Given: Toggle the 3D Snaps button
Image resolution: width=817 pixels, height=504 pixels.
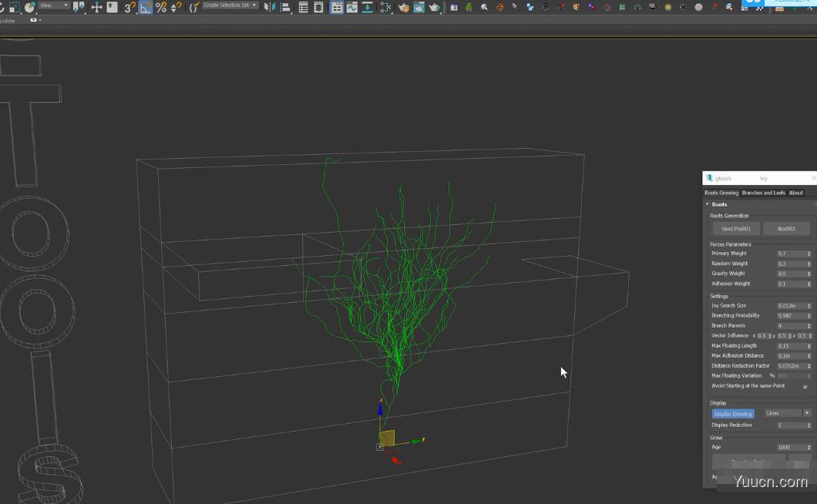Looking at the screenshot, I should click(x=130, y=7).
